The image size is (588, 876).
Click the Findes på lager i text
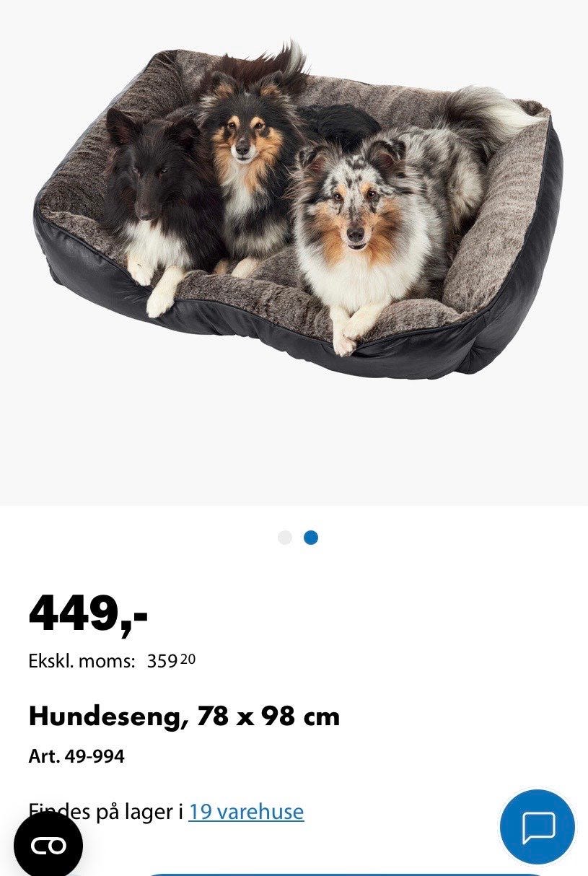click(106, 812)
